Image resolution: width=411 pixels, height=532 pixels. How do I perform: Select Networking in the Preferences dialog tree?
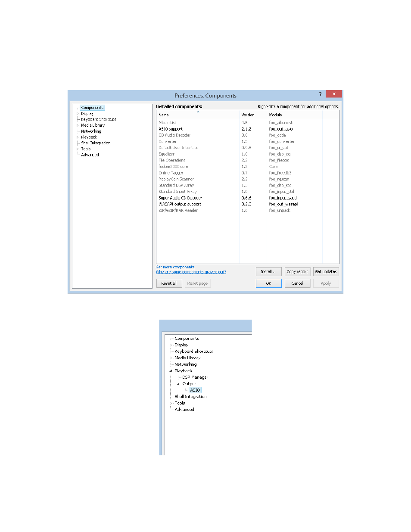point(91,131)
